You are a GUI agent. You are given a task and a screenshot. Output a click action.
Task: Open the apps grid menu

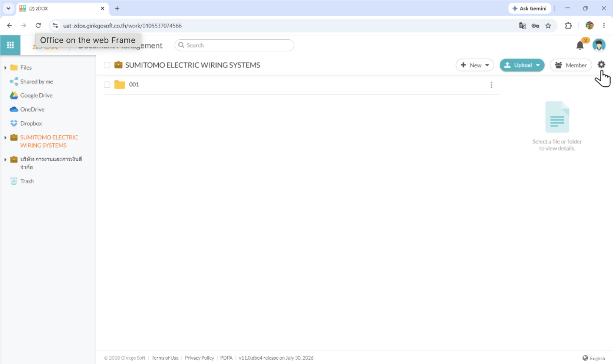[x=10, y=45]
